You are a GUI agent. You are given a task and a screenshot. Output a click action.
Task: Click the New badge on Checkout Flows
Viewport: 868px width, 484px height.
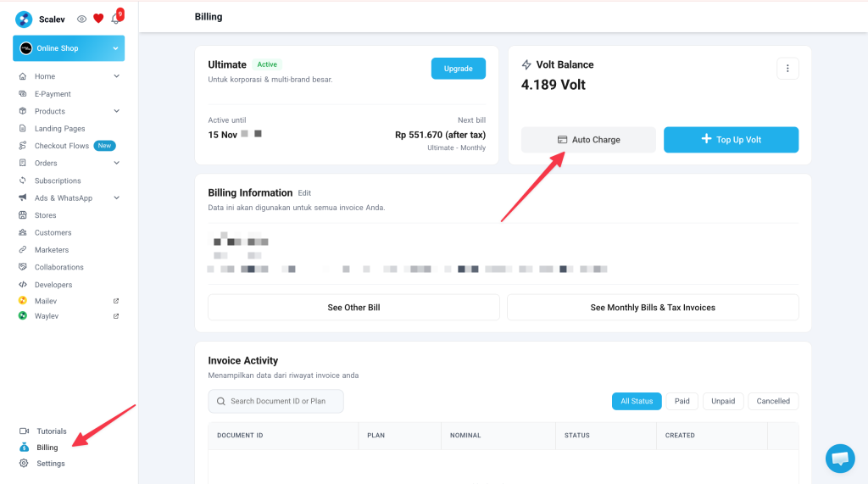pos(104,146)
